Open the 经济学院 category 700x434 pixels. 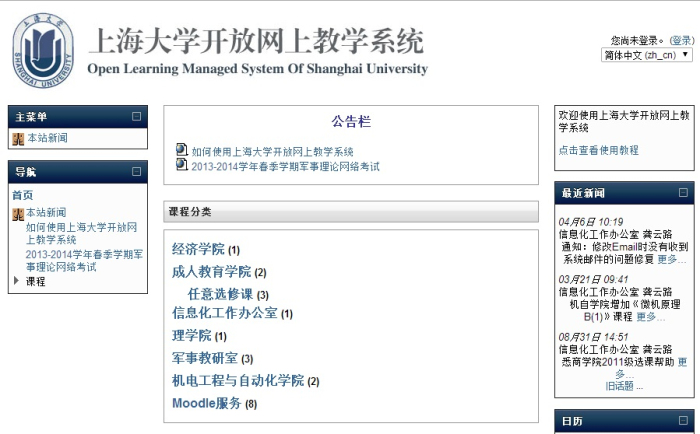click(198, 249)
